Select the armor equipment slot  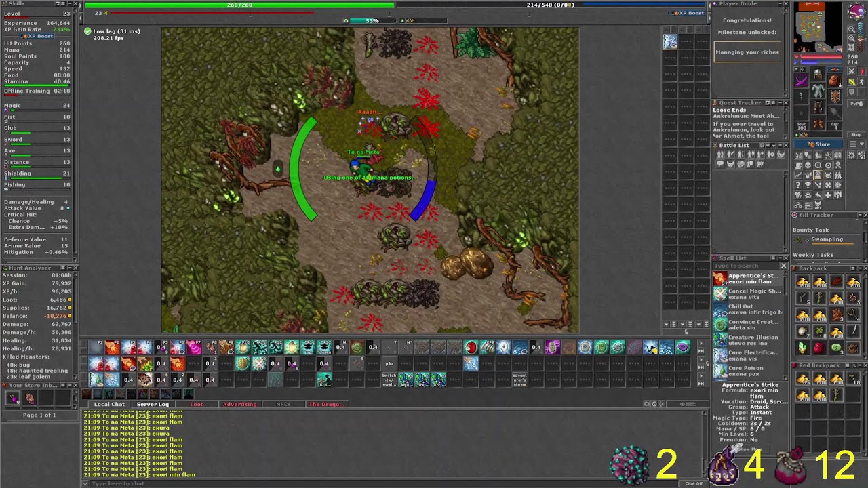coord(818,90)
